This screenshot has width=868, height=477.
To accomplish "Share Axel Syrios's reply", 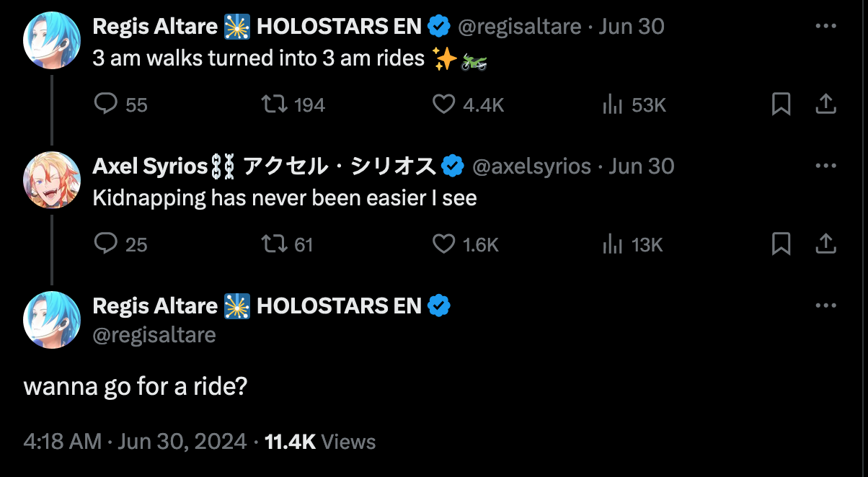I will point(825,244).
